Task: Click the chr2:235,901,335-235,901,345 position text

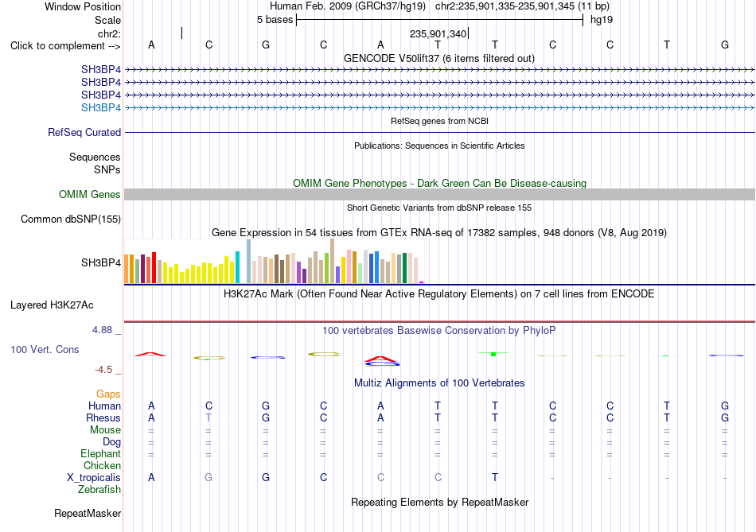Action: pyautogui.click(x=522, y=6)
